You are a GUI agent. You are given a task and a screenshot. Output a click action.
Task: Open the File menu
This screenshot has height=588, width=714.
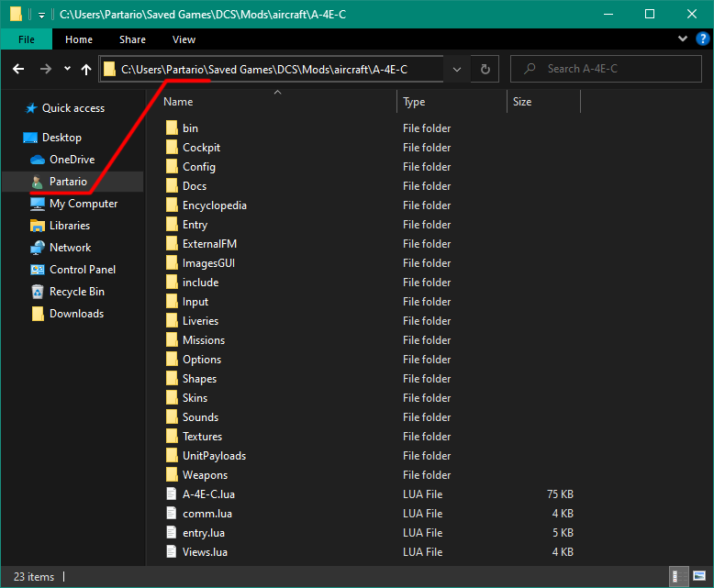pyautogui.click(x=27, y=39)
